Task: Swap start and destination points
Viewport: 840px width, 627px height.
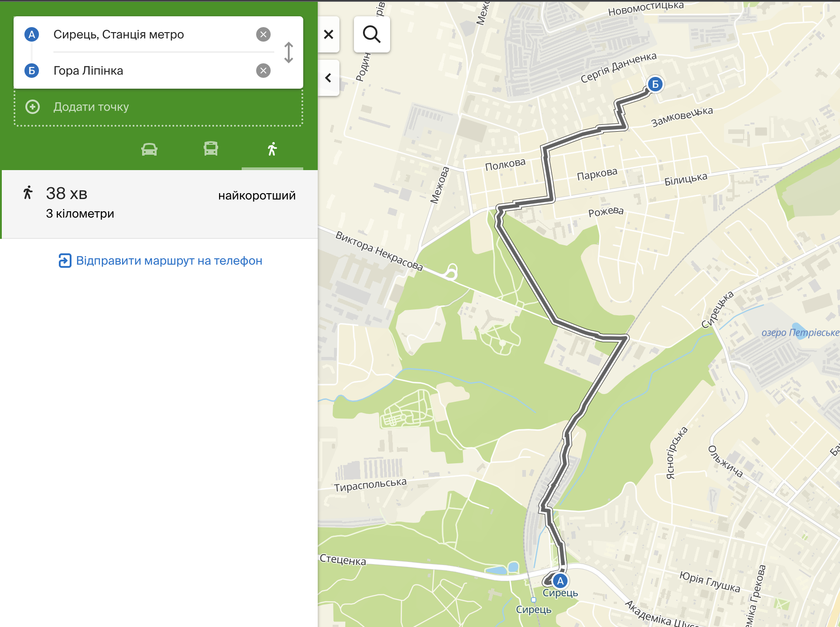Action: pos(289,52)
